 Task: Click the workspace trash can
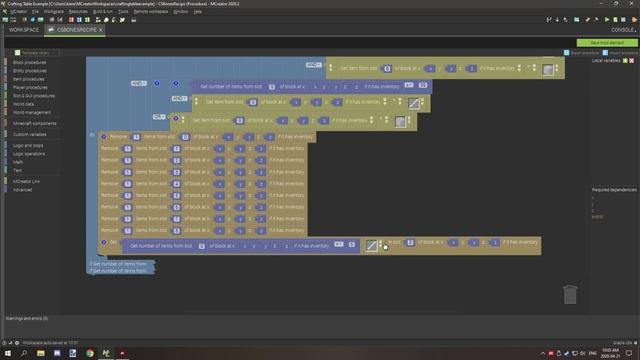[x=570, y=294]
